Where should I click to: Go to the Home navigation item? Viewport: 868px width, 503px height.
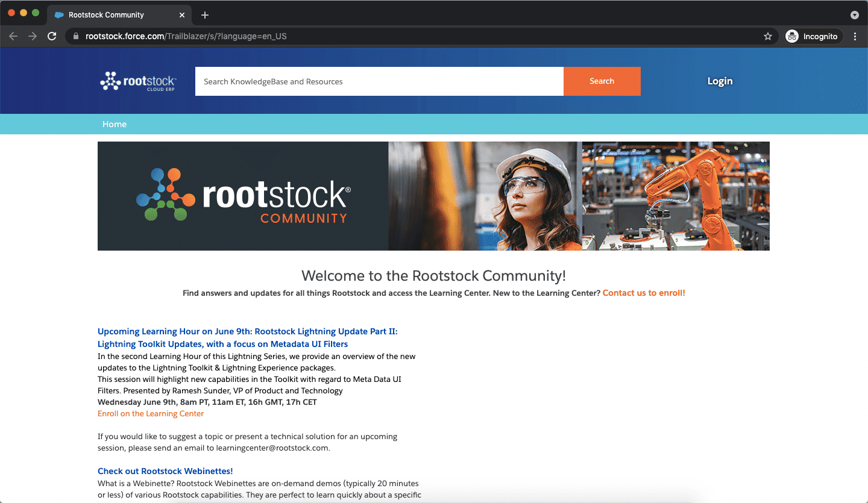click(115, 124)
